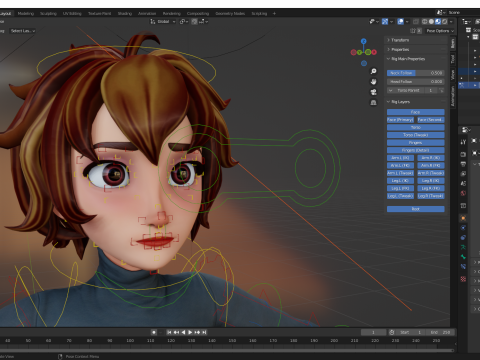Switch to the Animation workspace tab
Image resolution: width=480 pixels, height=360 pixels.
(x=147, y=14)
